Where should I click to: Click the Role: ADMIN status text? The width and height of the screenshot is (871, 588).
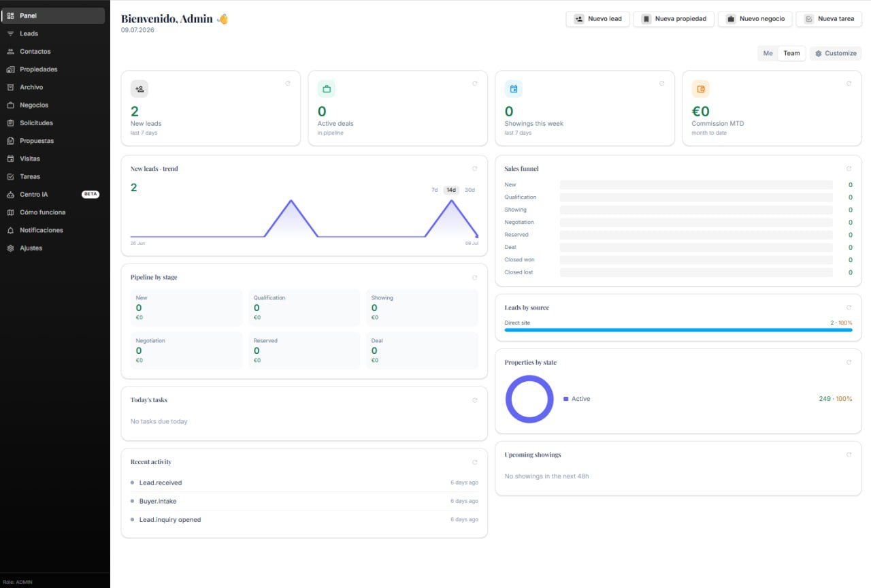tap(18, 582)
